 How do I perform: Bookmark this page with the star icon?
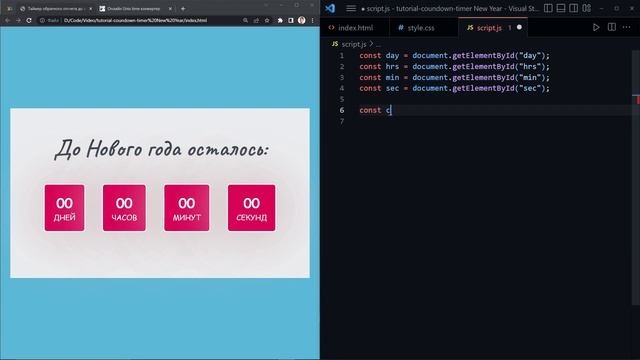click(267, 20)
